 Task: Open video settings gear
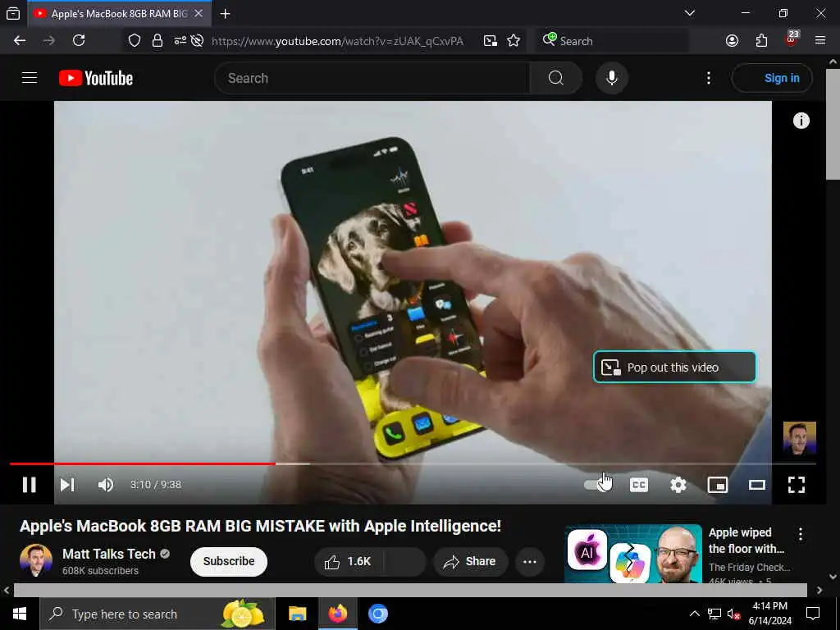(678, 485)
